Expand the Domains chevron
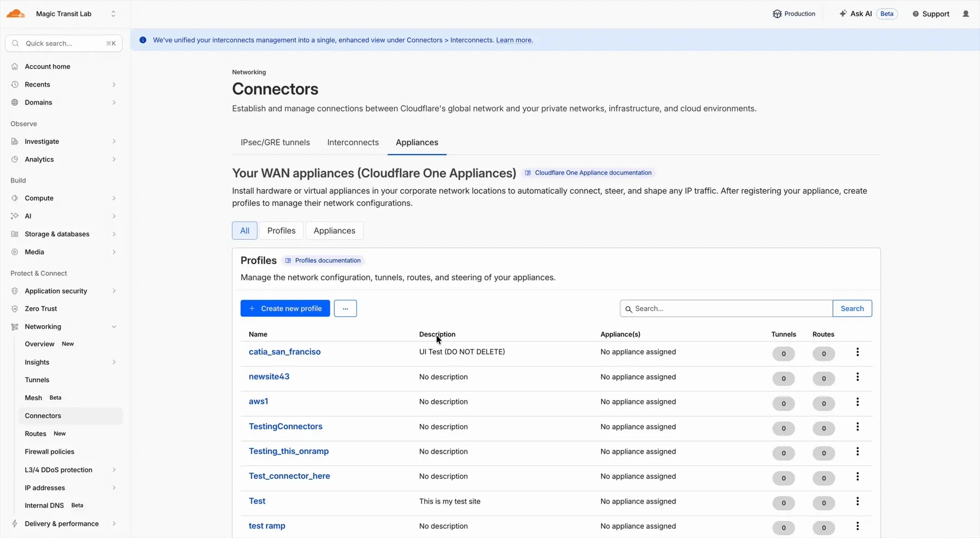The width and height of the screenshot is (980, 538). coord(114,102)
